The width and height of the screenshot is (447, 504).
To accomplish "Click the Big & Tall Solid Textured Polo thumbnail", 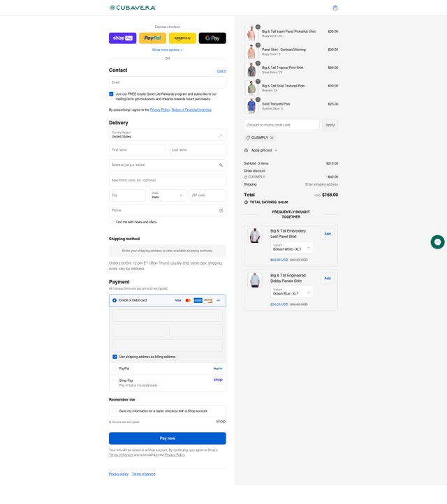I will tap(251, 88).
